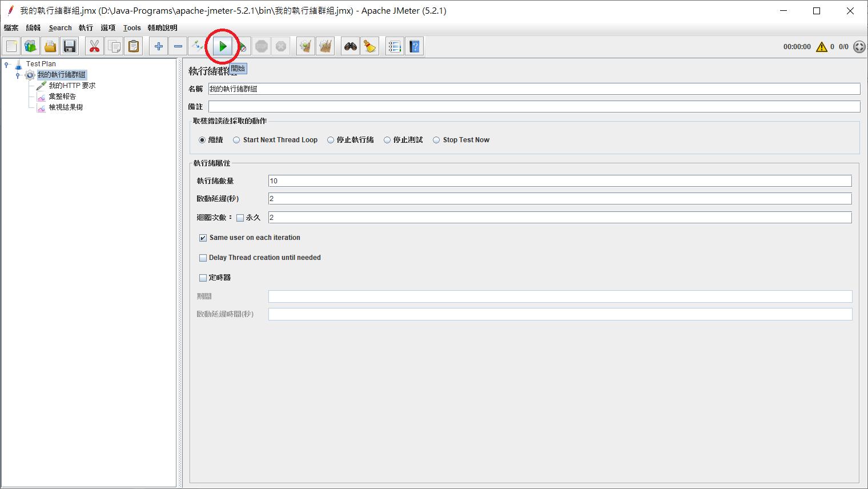Click the 備註 comments input field
The height and width of the screenshot is (489, 868).
[x=534, y=107]
